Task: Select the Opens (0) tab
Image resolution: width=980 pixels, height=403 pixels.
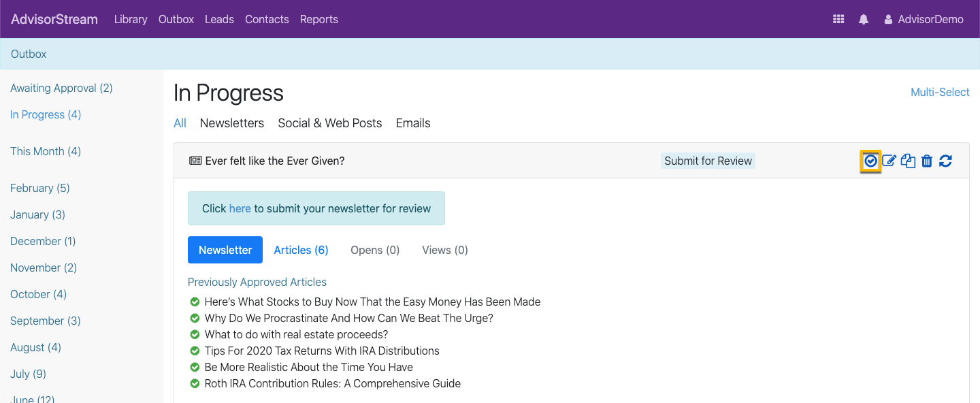Action: point(375,250)
